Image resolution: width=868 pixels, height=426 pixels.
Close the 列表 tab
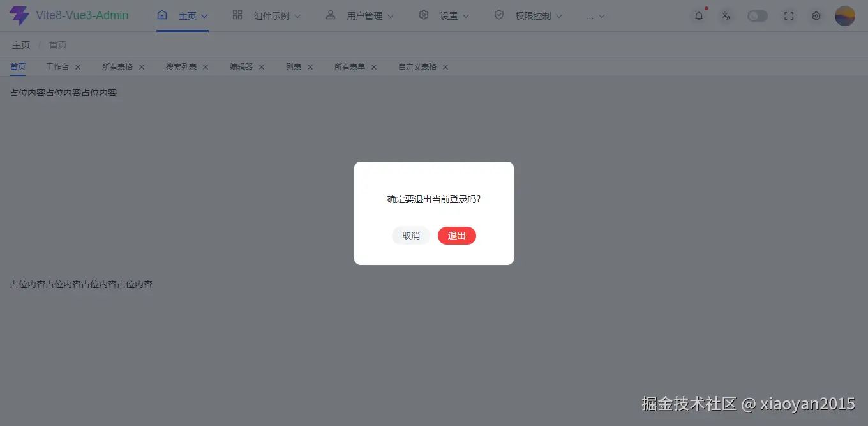(x=310, y=67)
